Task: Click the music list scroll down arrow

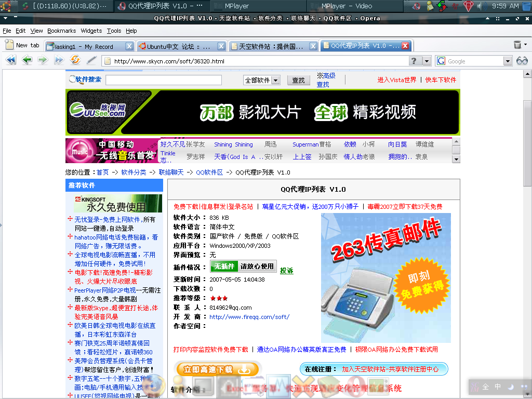Action: point(456,159)
